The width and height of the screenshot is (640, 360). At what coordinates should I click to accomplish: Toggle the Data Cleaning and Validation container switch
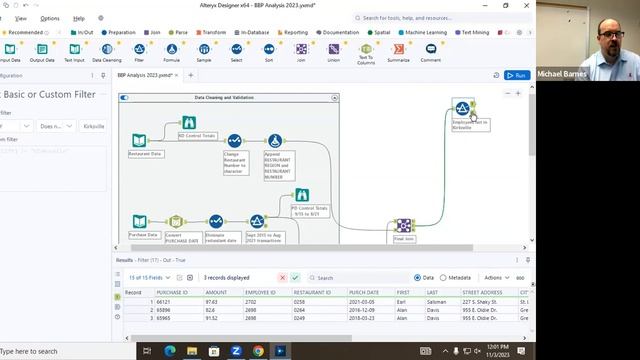(x=124, y=98)
